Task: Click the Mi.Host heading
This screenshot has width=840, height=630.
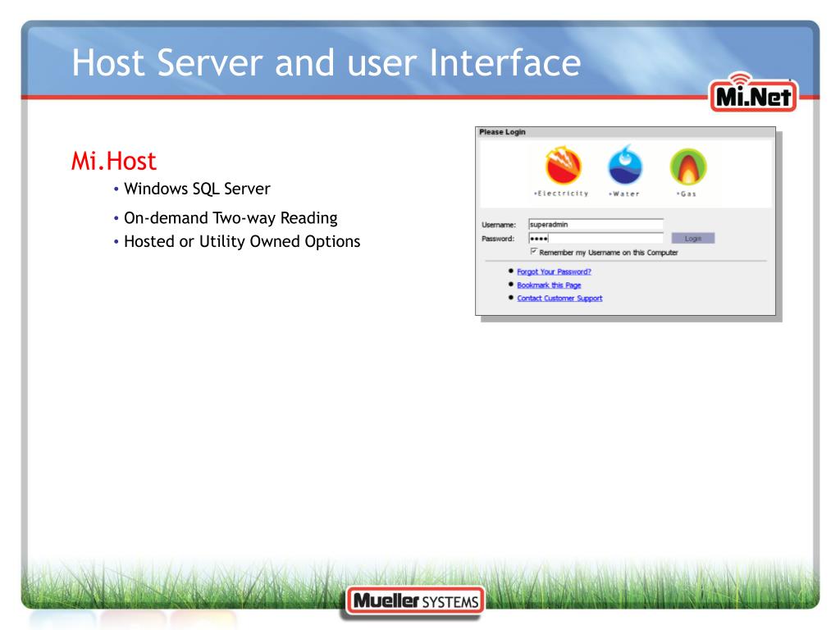Action: [113, 161]
